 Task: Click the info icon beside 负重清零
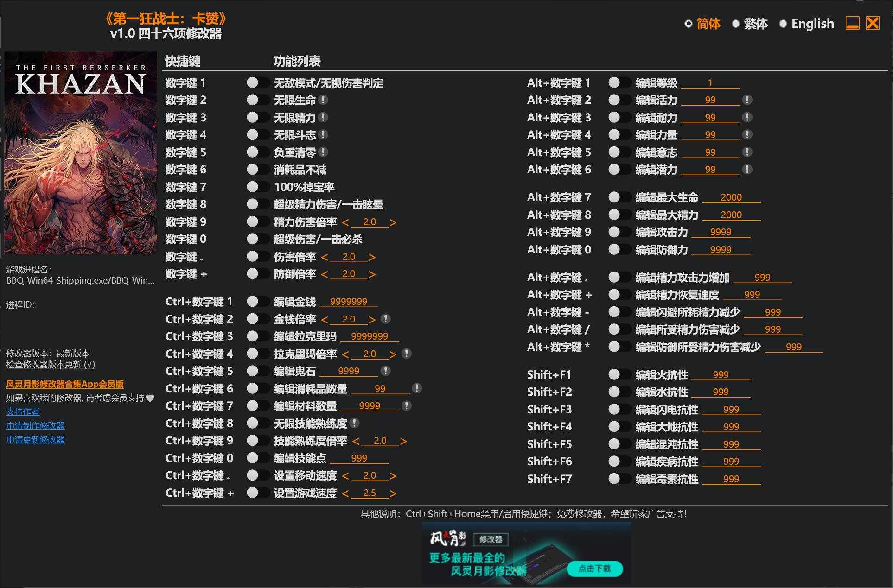tap(324, 152)
